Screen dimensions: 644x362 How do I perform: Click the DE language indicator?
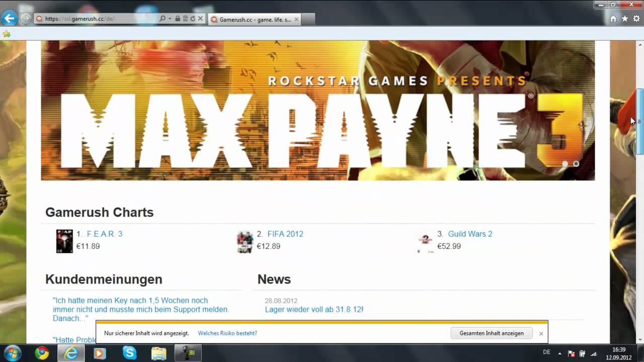point(546,352)
